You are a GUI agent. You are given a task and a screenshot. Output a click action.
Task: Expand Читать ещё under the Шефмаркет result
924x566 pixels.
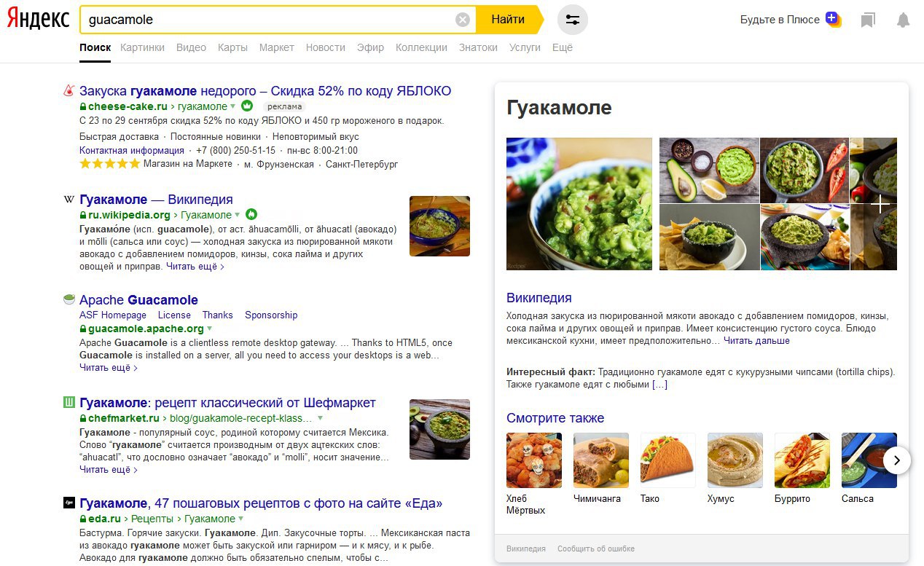[x=108, y=470]
